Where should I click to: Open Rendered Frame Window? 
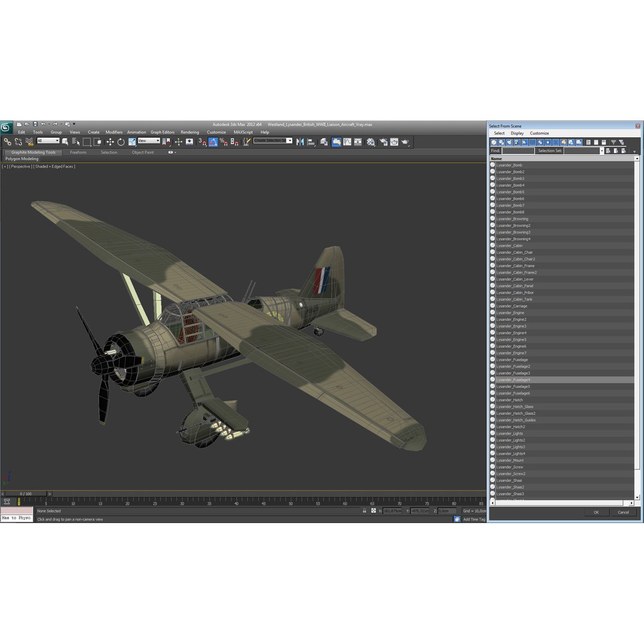(x=394, y=142)
